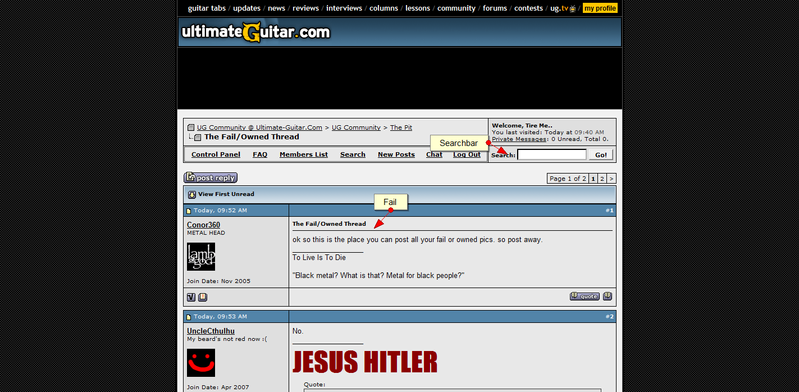This screenshot has width=799, height=392.
Task: Open the Search dropdown in the forum navbar
Action: pyautogui.click(x=353, y=154)
